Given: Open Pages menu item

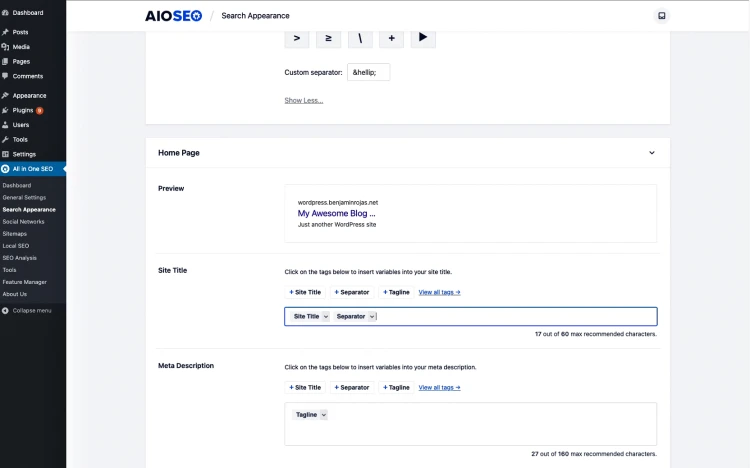Looking at the screenshot, I should point(21,62).
